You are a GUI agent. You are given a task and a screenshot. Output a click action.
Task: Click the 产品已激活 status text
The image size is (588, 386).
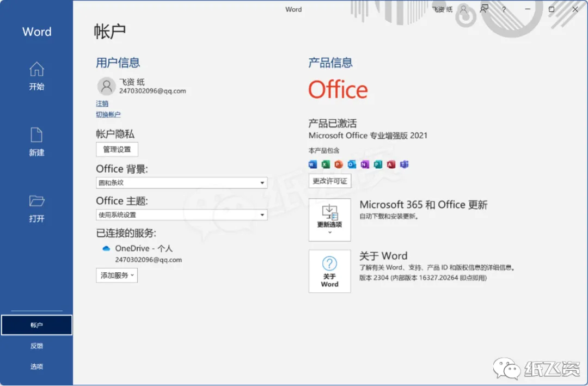(333, 123)
